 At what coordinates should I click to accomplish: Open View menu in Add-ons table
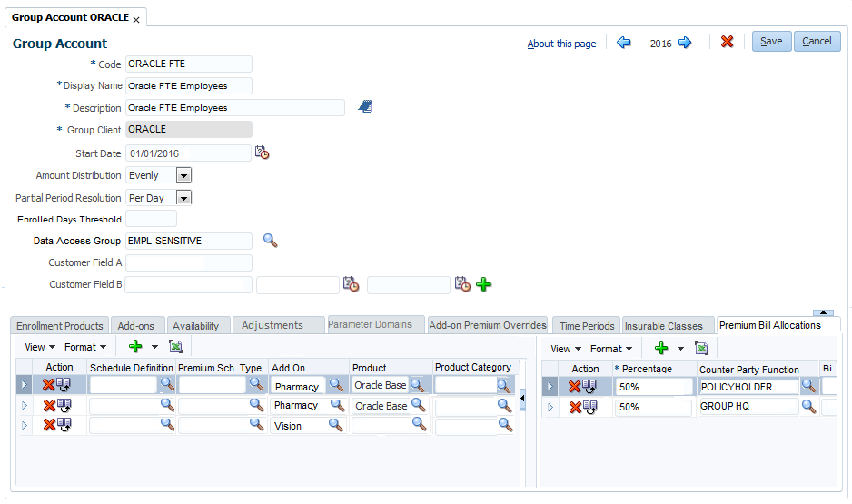[x=40, y=347]
